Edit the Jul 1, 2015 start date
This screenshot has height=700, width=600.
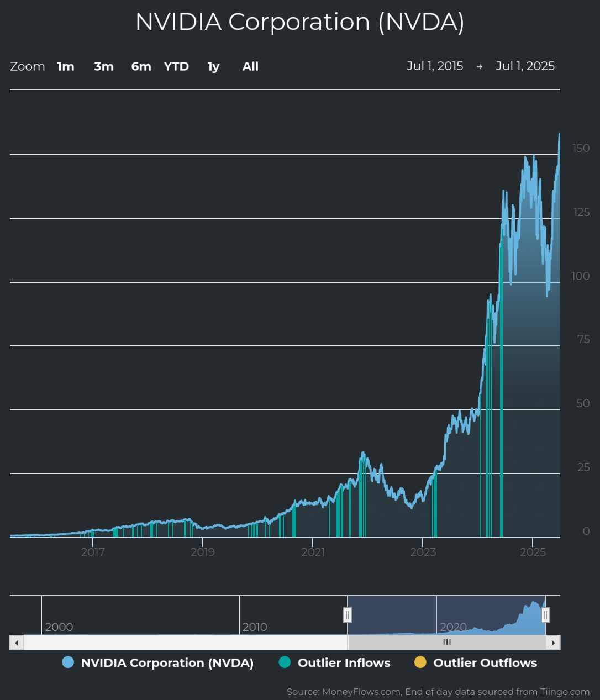coord(435,66)
